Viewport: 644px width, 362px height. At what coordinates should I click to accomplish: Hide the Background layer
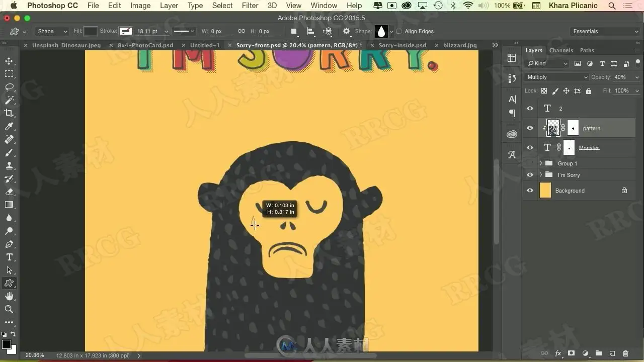(x=530, y=191)
